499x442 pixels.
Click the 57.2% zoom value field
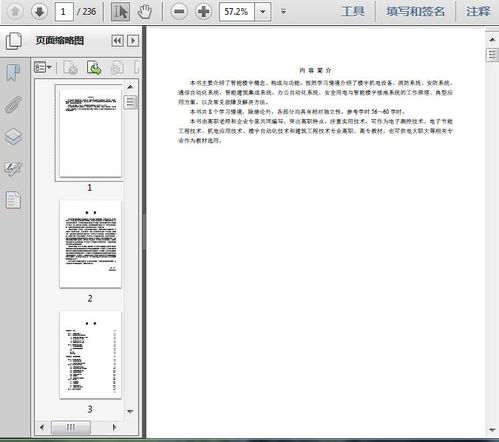[237, 12]
